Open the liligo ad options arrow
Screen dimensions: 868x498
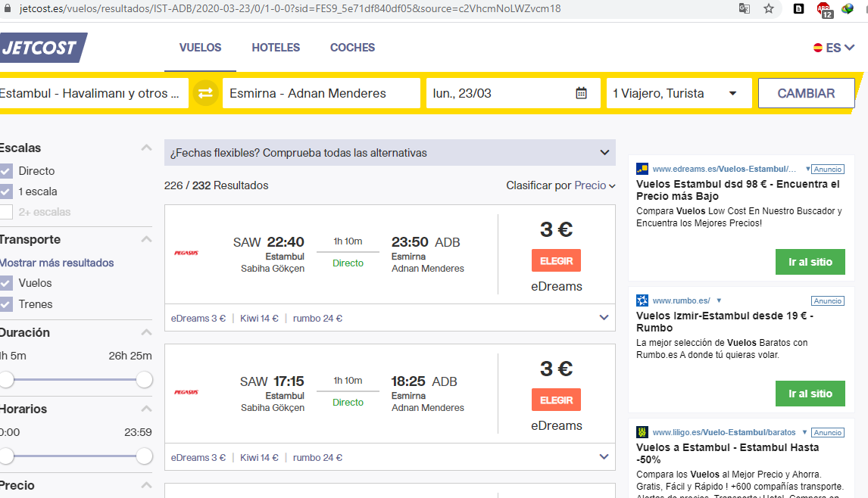coord(804,432)
